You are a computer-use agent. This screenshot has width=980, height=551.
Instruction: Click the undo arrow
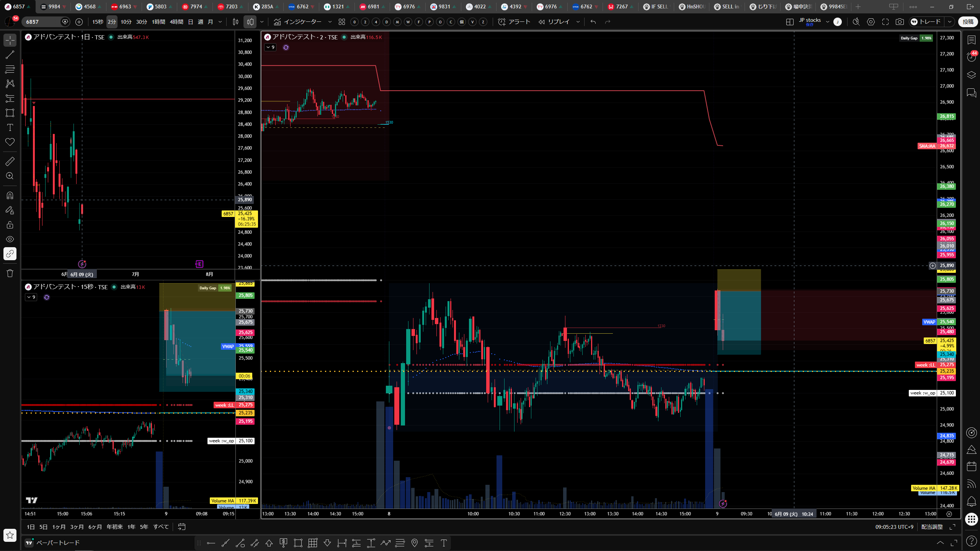[593, 22]
